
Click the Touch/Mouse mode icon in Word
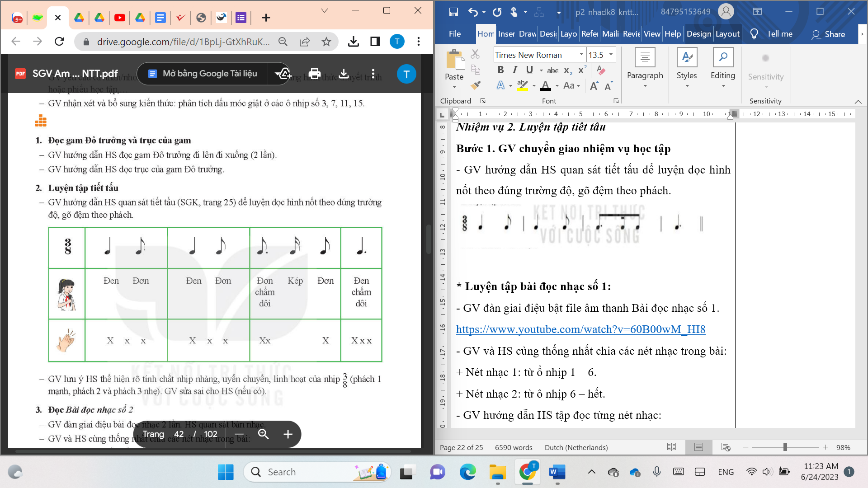(x=514, y=12)
